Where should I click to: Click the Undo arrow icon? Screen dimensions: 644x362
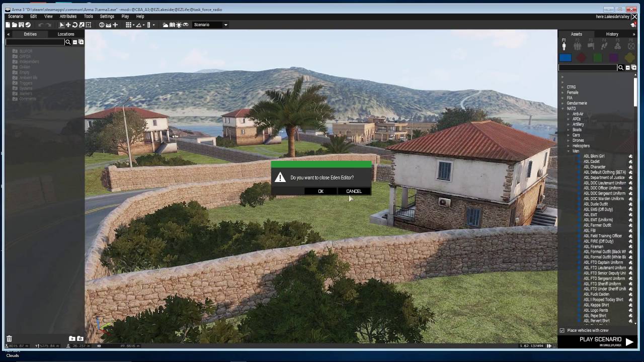point(41,25)
